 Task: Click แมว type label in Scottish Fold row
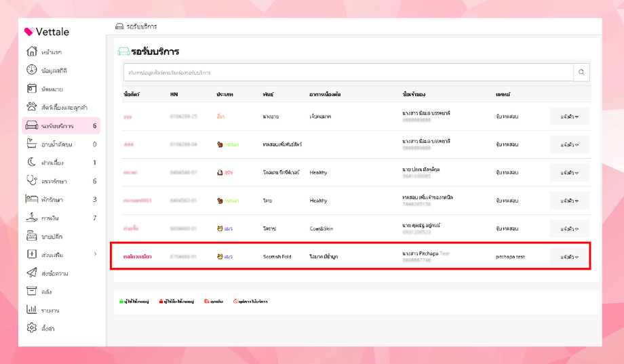(x=228, y=257)
